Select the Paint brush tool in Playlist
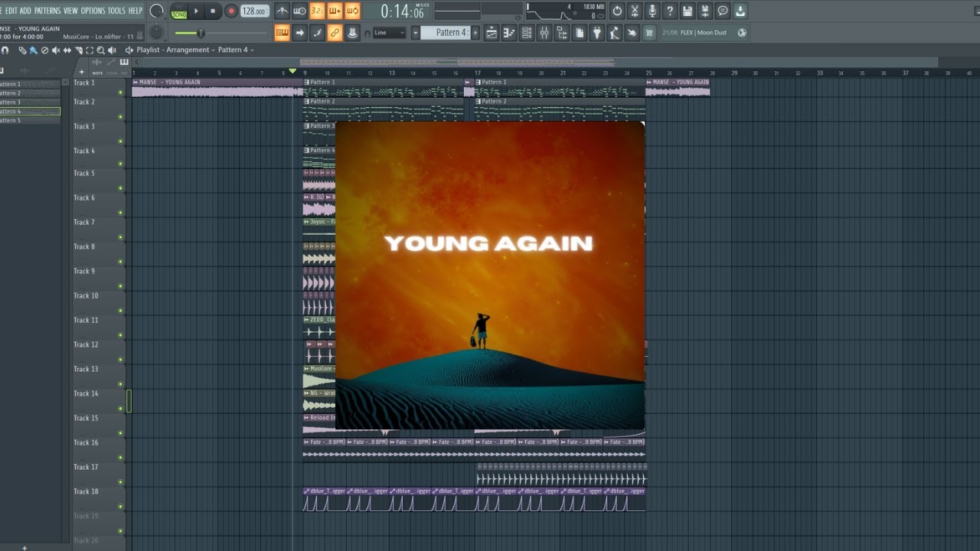The image size is (980, 551). pyautogui.click(x=34, y=50)
